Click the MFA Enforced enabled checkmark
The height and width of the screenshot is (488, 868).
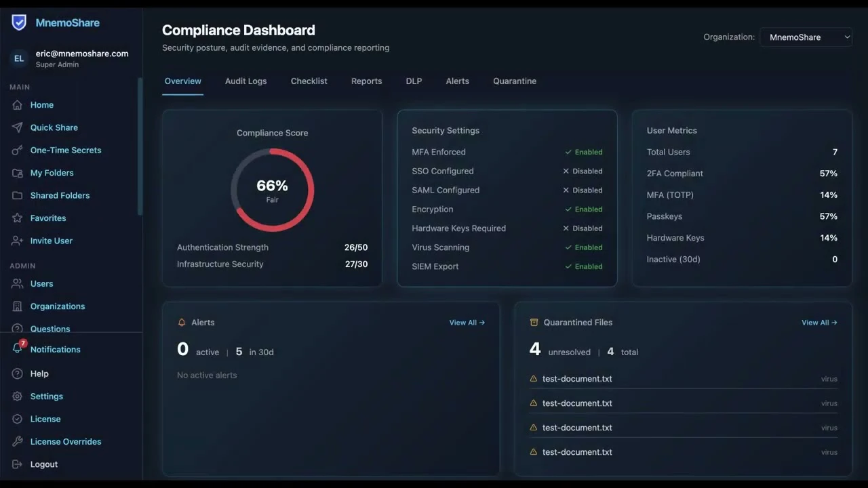point(568,152)
